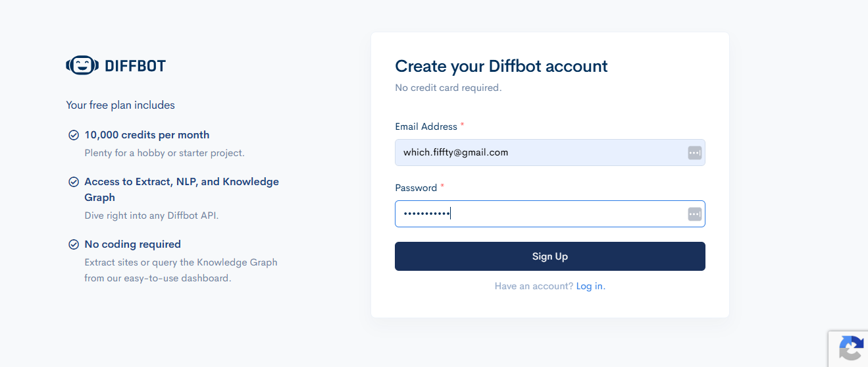Click the Email Address field label
Viewport: 868px width, 367px height.
coord(426,127)
